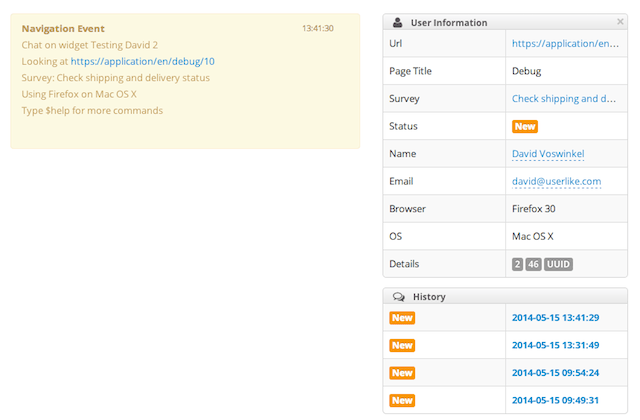Open history entry 2014-05-15 09:49:31
640x420 pixels.
pyautogui.click(x=555, y=400)
